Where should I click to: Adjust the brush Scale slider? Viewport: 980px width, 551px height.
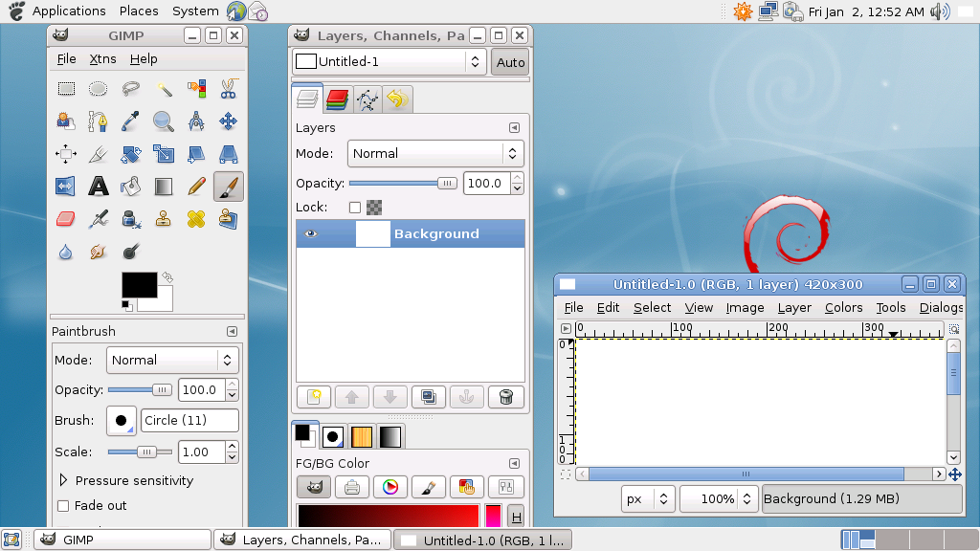tap(140, 452)
